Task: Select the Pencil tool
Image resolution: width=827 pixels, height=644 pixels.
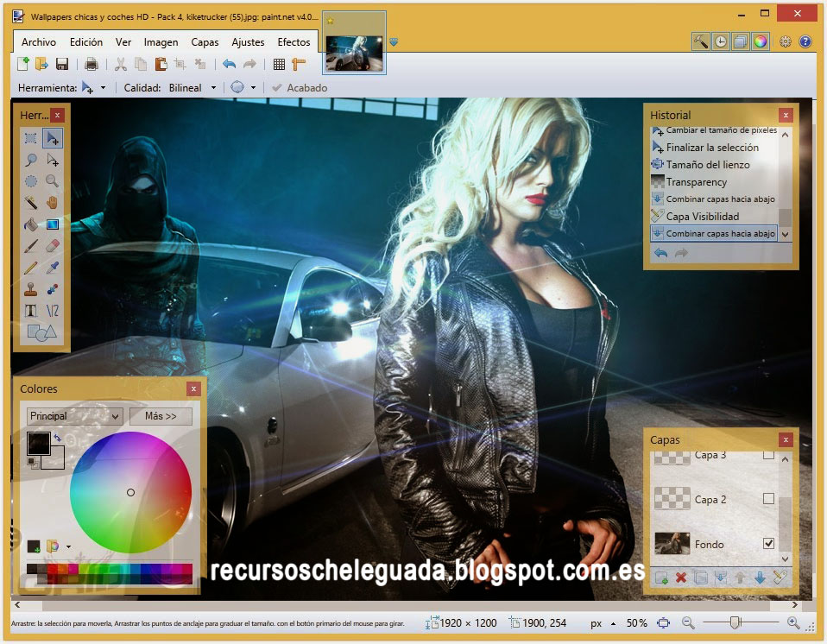Action: 30,268
